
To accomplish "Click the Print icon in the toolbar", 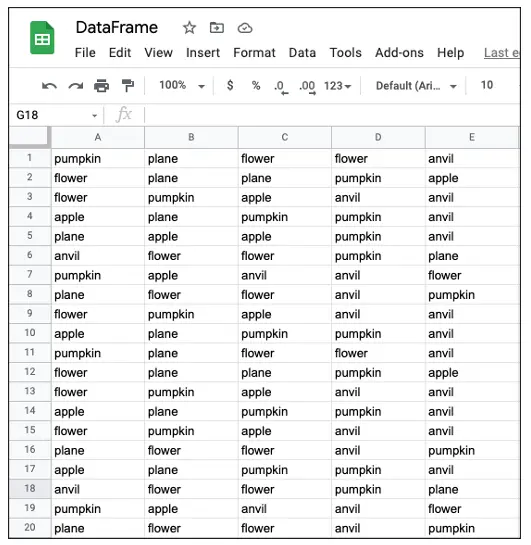I will tap(101, 86).
